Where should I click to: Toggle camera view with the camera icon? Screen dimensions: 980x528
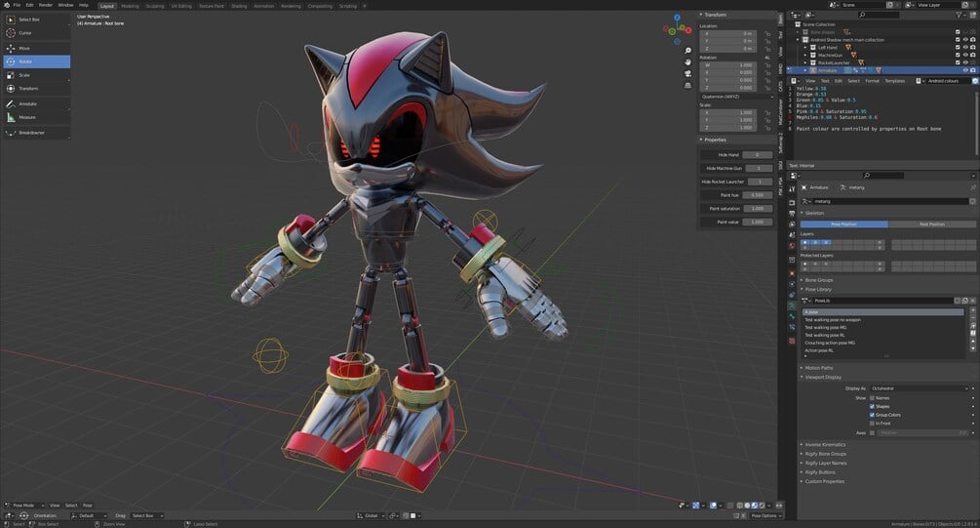[x=687, y=73]
